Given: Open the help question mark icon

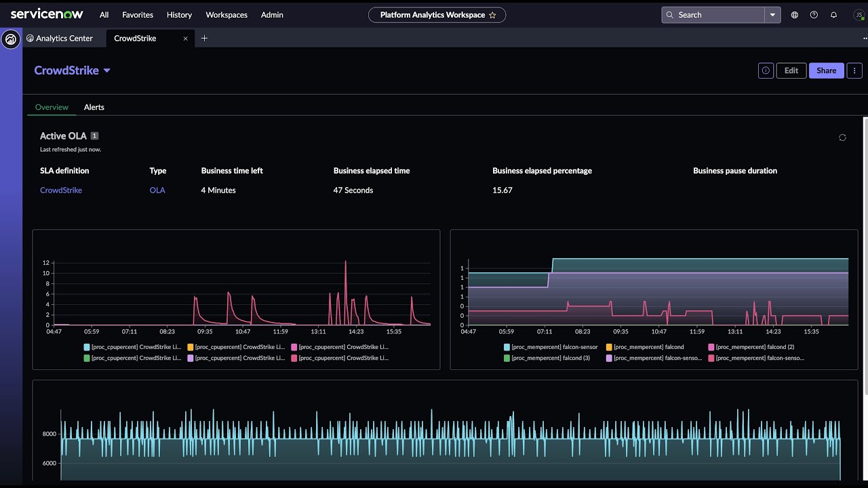Looking at the screenshot, I should (x=814, y=15).
